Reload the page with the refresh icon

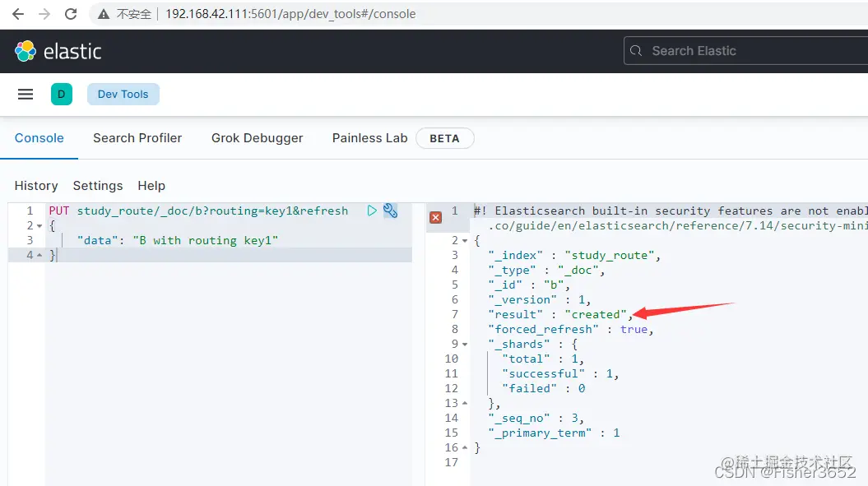point(71,14)
